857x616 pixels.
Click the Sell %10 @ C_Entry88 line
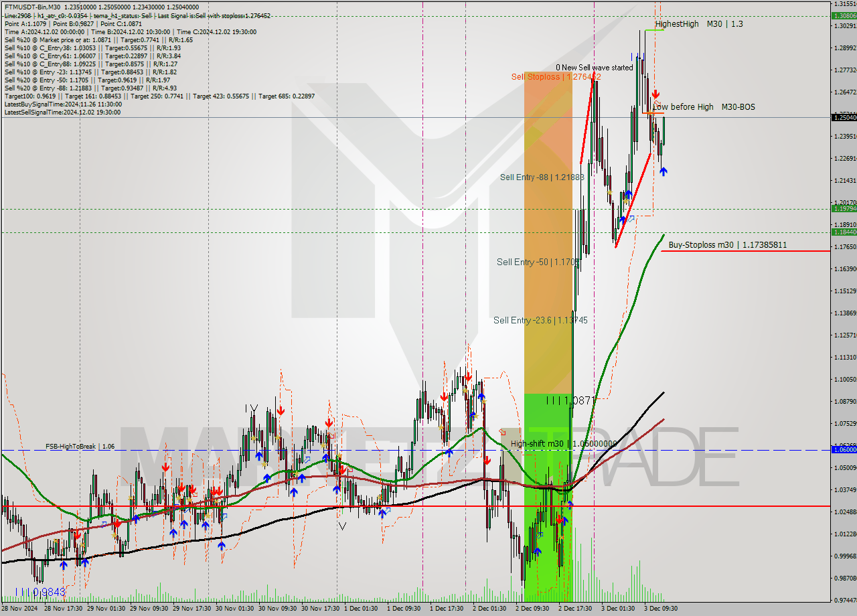click(x=90, y=64)
